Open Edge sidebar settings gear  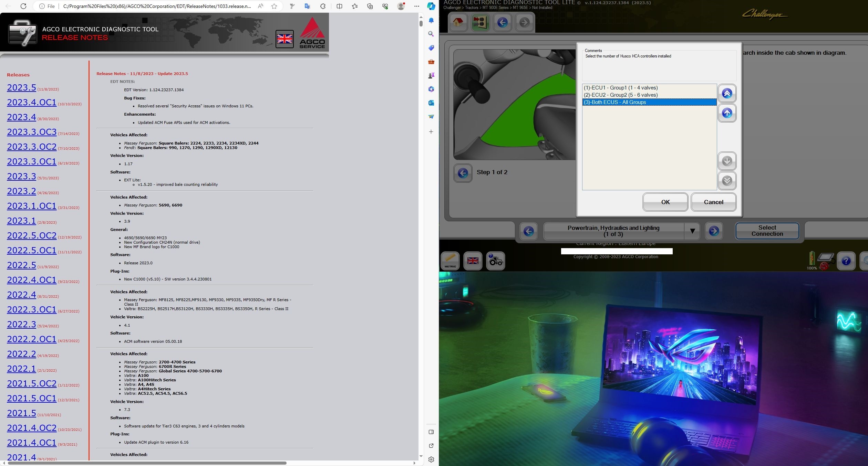[x=431, y=459]
